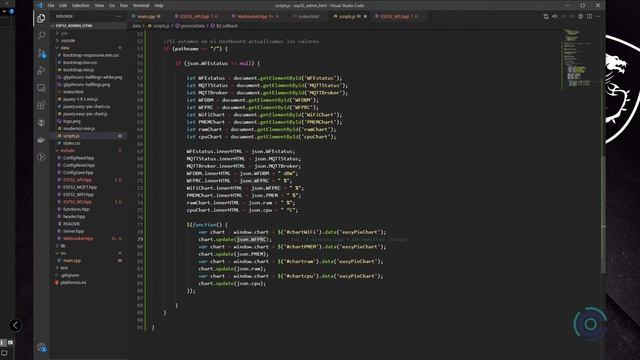
Task: Open the Go menu
Action: 112,5
